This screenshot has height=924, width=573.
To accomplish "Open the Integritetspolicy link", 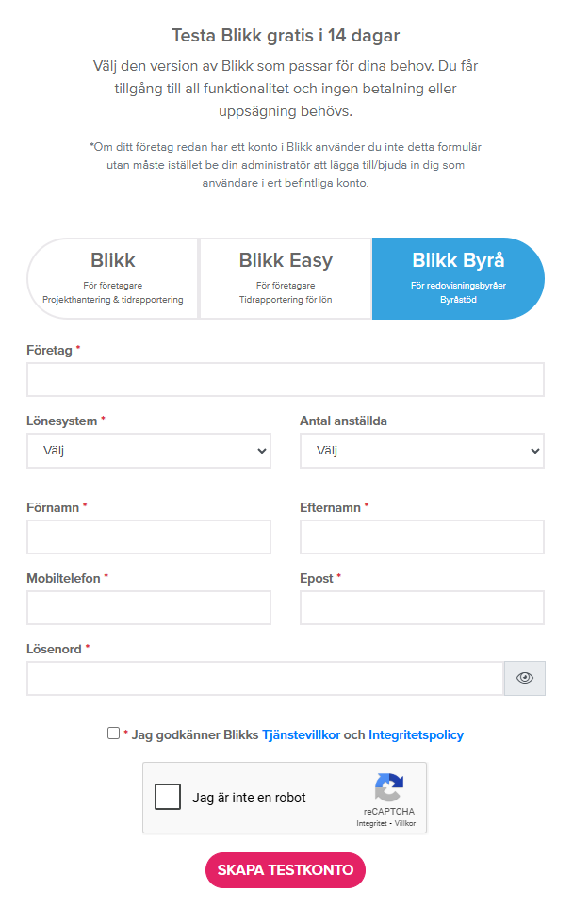I will pyautogui.click(x=416, y=734).
